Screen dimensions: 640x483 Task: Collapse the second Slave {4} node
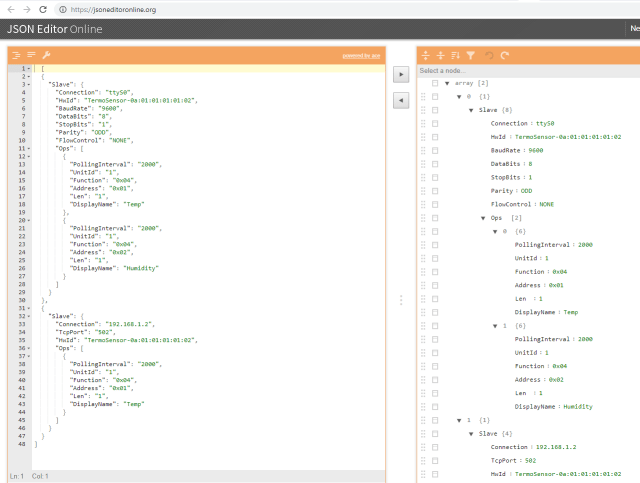pyautogui.click(x=471, y=434)
